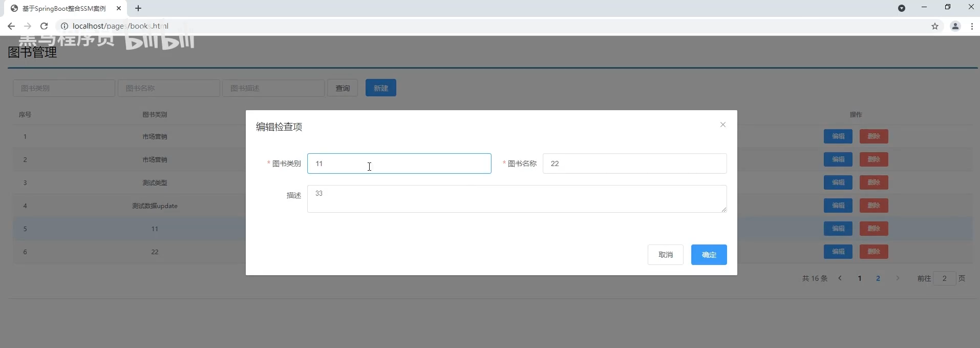
Task: Click the browser forward arrow
Action: tap(28, 26)
